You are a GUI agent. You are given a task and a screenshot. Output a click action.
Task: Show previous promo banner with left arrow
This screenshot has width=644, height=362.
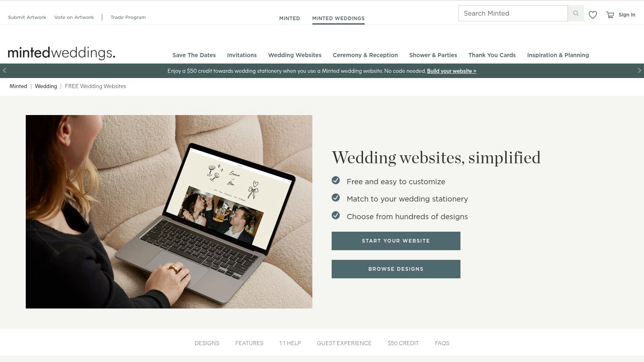click(x=4, y=70)
